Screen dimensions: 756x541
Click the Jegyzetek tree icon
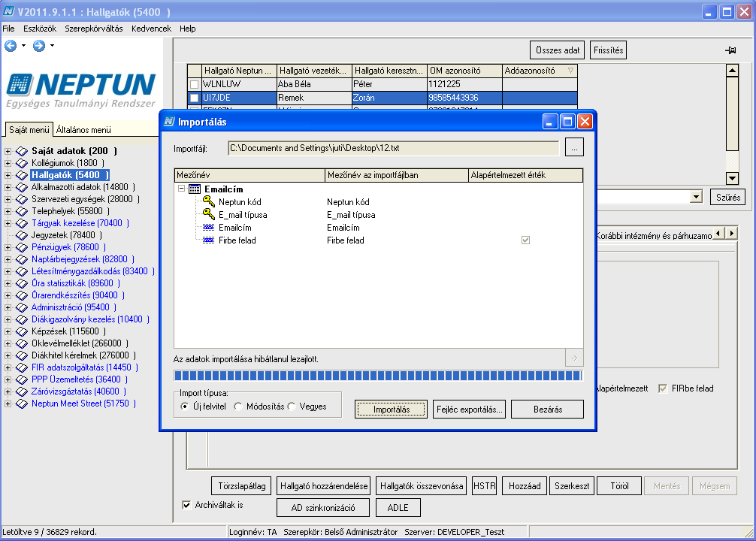click(22, 235)
